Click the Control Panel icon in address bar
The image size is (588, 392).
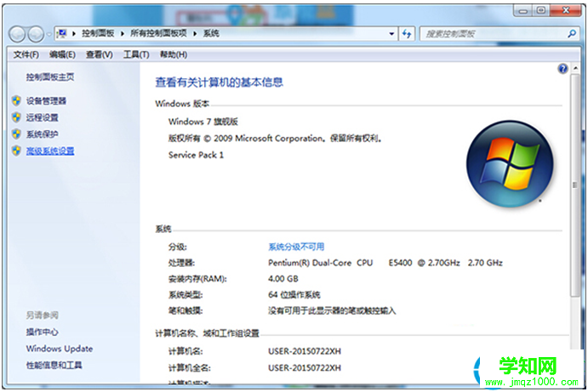click(62, 34)
